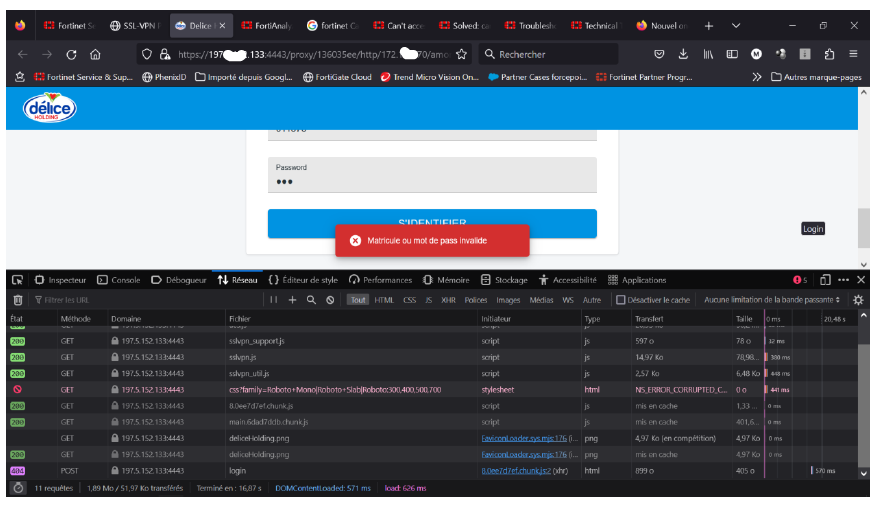Viewport: 892px width, 506px height.
Task: Close the developer tools panel
Action: (x=861, y=280)
